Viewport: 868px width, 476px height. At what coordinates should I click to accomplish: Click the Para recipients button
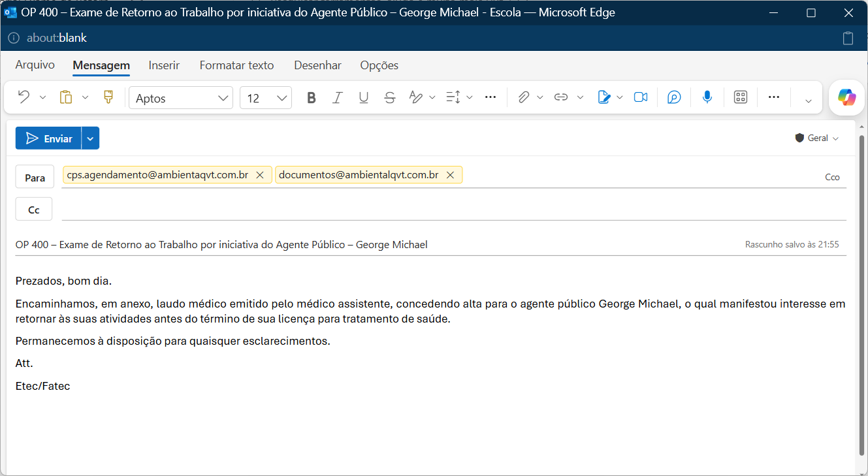click(x=34, y=177)
